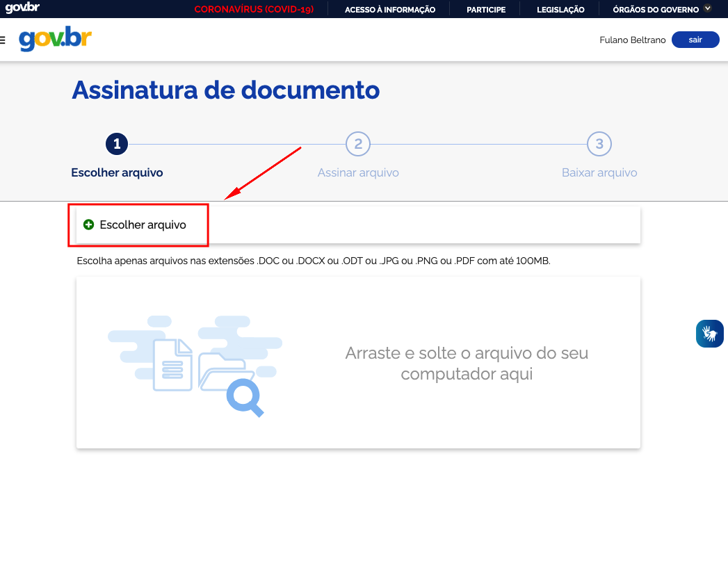The height and width of the screenshot is (577, 728).
Task: Navigate to Legislação
Action: point(560,10)
